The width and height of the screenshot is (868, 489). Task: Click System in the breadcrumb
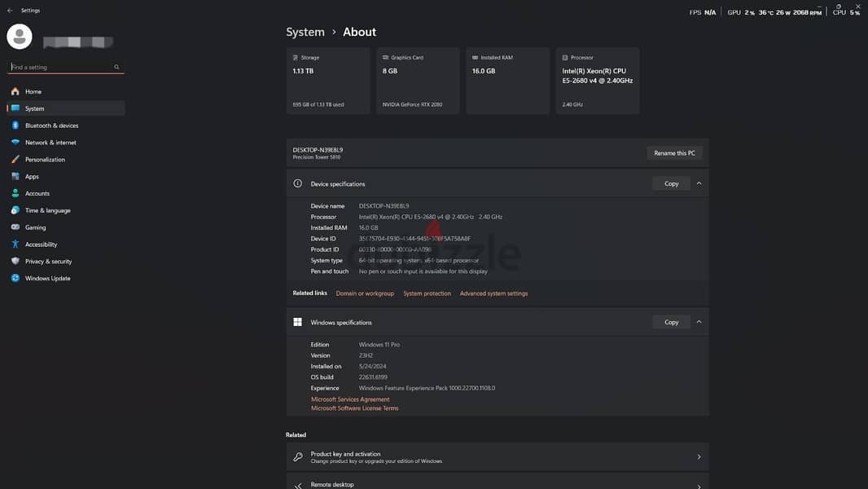tap(305, 32)
